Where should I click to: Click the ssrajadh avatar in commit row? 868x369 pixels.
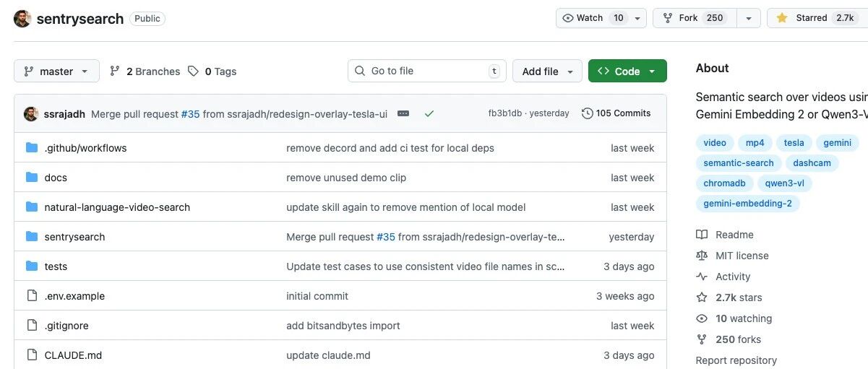[x=31, y=114]
